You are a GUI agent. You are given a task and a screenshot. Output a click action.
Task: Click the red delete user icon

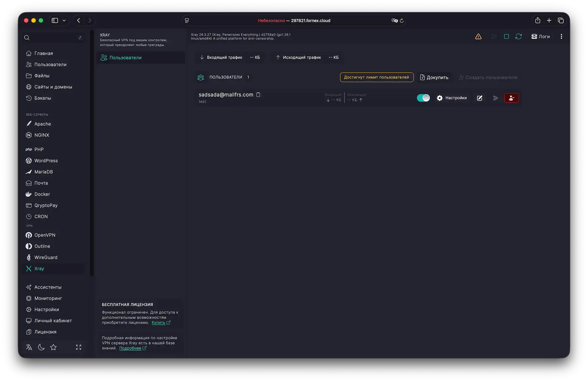click(x=511, y=98)
